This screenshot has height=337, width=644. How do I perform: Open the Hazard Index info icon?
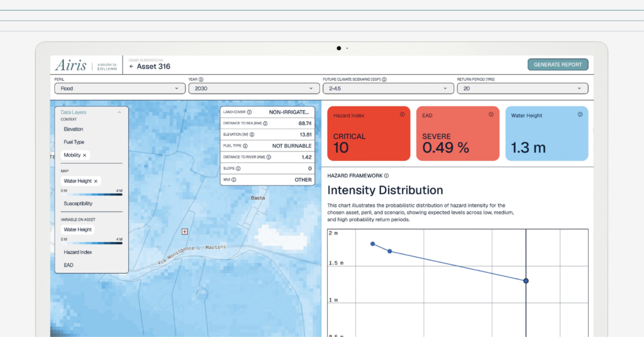(402, 114)
